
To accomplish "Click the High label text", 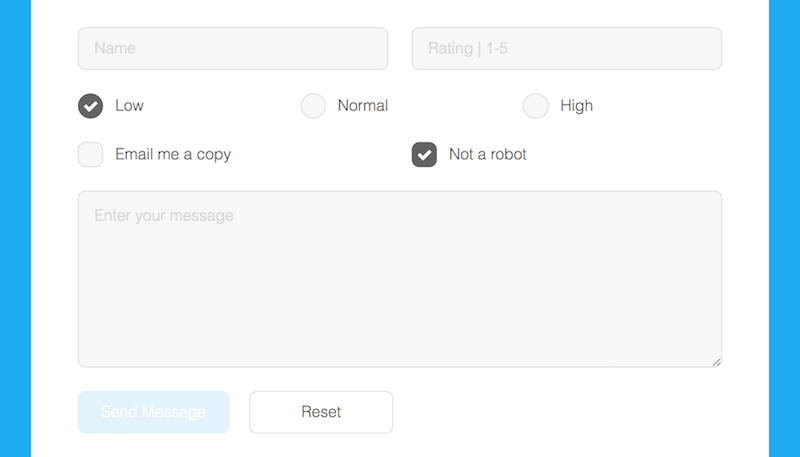I will [x=577, y=106].
